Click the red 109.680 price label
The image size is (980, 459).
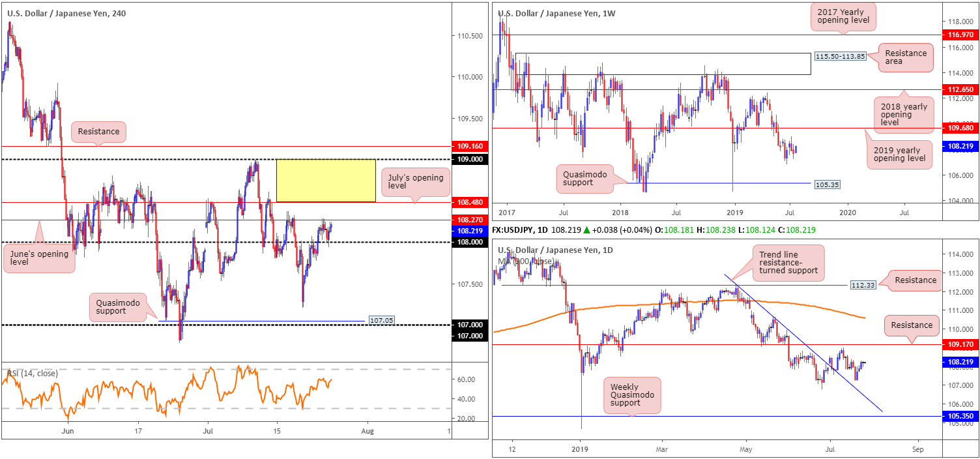961,128
